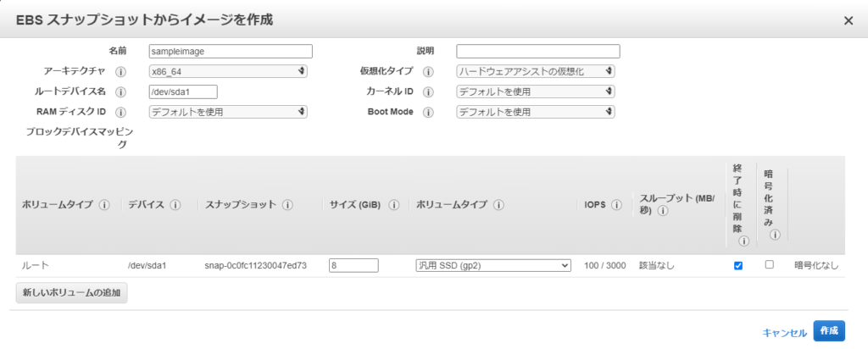Toggle 暗号化済み checkbox for root volume

(769, 265)
